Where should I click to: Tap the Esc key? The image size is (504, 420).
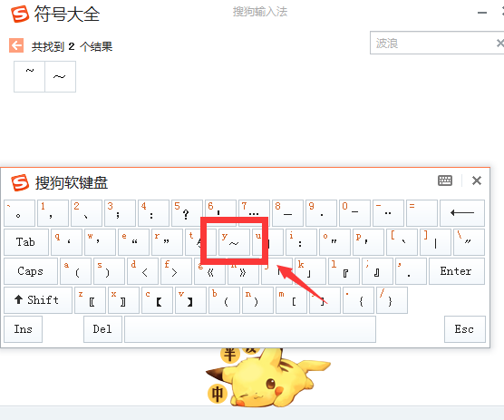click(x=464, y=329)
